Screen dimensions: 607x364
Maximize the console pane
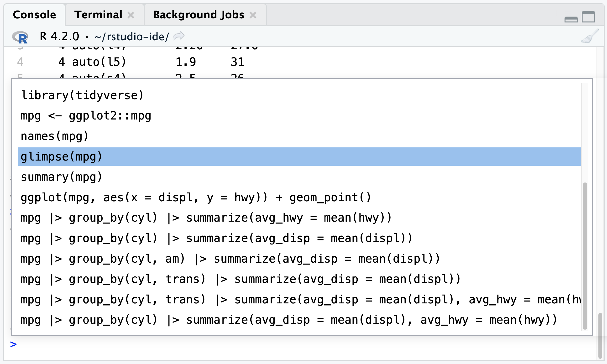(x=589, y=17)
